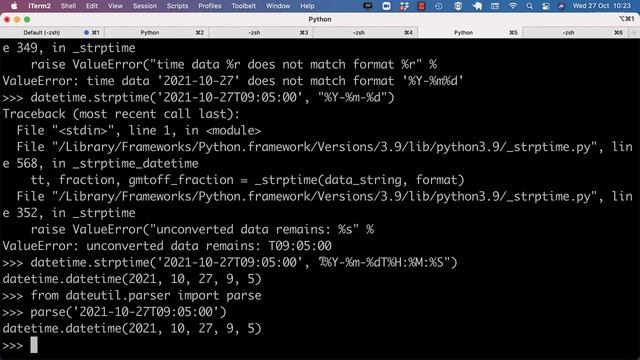Click 'raise ValueError("unconverted data remains' line

click(202, 229)
